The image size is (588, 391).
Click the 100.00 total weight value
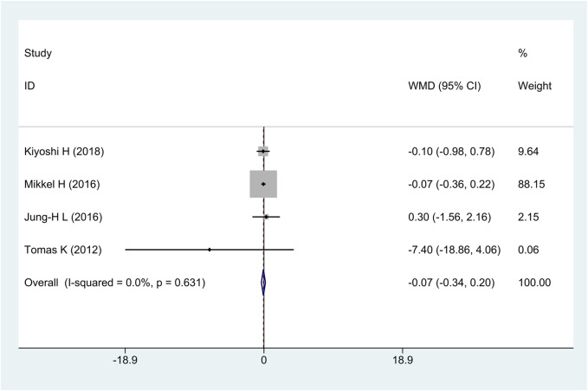pyautogui.click(x=534, y=283)
